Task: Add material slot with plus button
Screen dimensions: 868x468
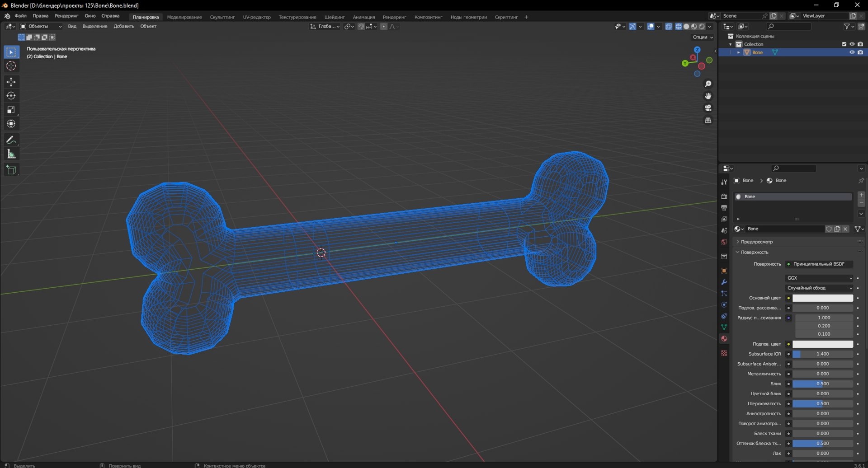Action: [x=861, y=195]
